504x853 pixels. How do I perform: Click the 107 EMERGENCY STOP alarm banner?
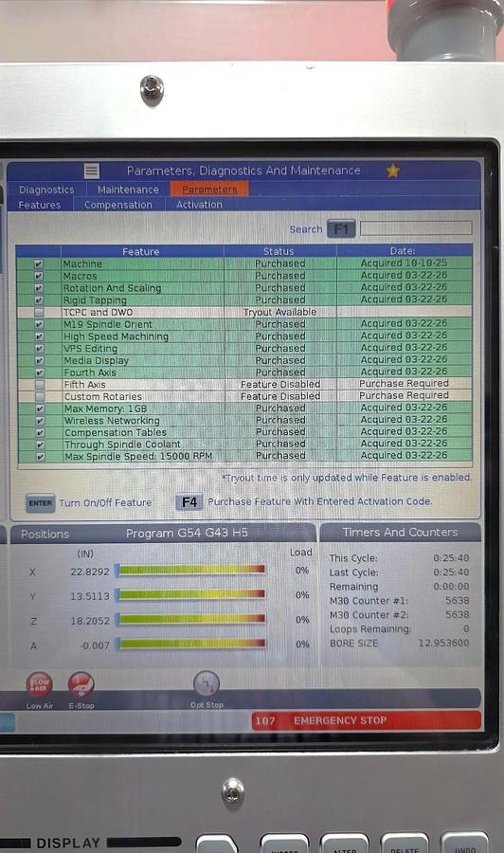[x=367, y=721]
